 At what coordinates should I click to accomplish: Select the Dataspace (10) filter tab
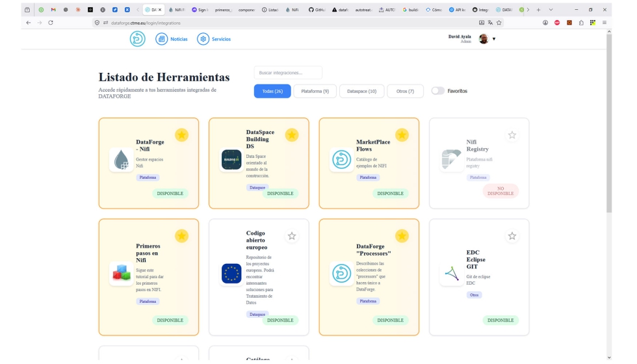pos(361,91)
